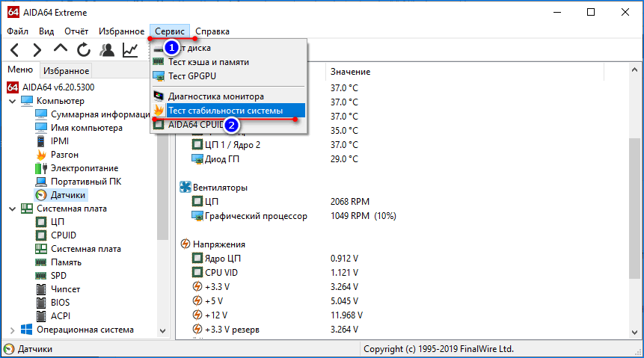The image size is (644, 358).
Task: Open the user report toolbar icon
Action: pyautogui.click(x=108, y=50)
